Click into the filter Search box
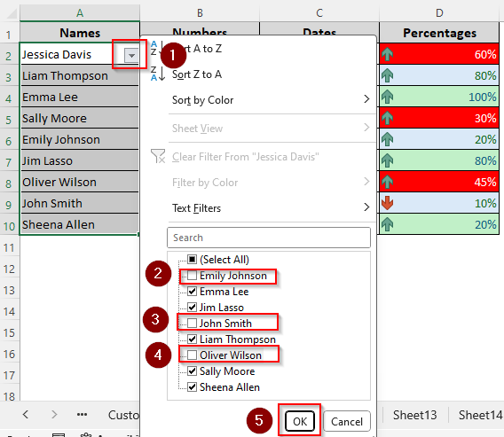 click(269, 238)
